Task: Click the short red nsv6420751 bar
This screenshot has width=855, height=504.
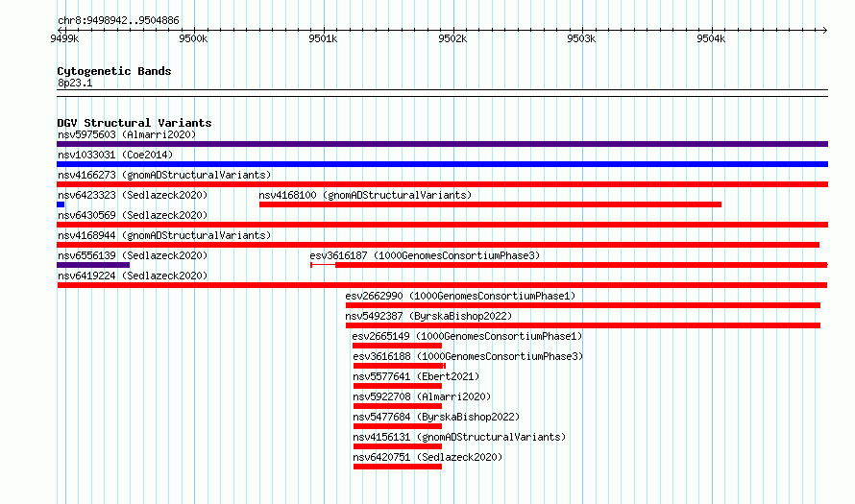Action: 398,467
